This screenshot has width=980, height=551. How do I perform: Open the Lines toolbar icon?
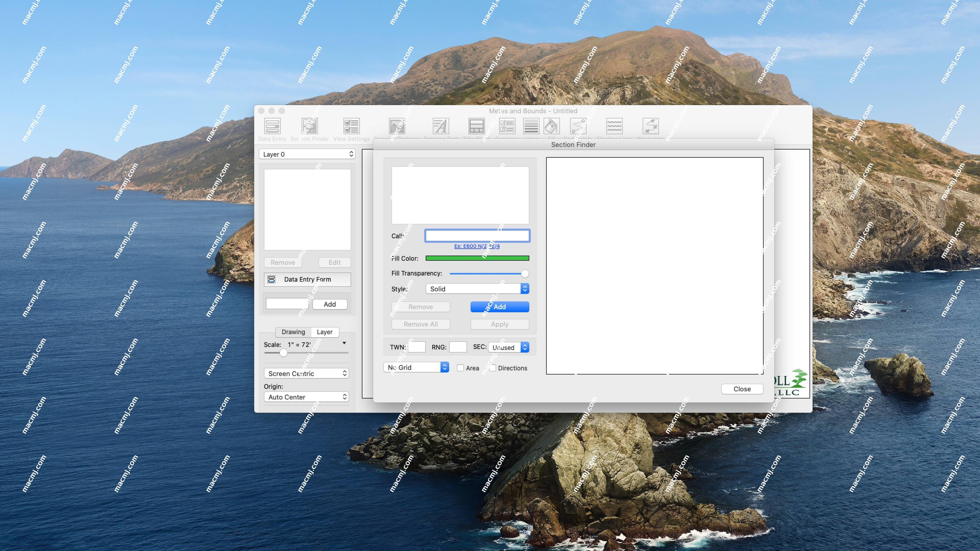pos(531,126)
